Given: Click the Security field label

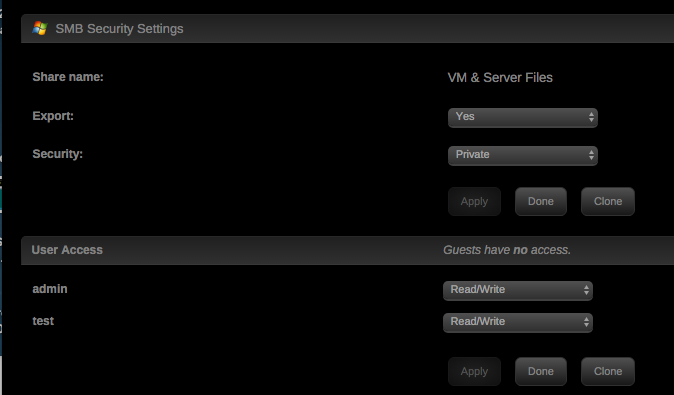Looking at the screenshot, I should [x=58, y=154].
